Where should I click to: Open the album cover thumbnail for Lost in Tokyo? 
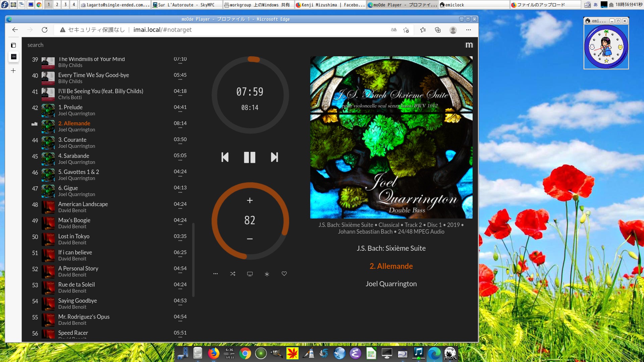[x=48, y=239]
